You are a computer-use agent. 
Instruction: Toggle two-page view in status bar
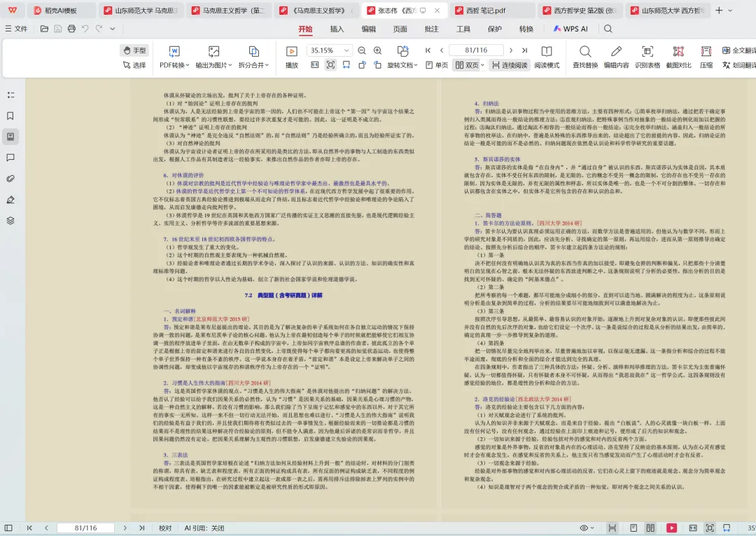[650, 528]
